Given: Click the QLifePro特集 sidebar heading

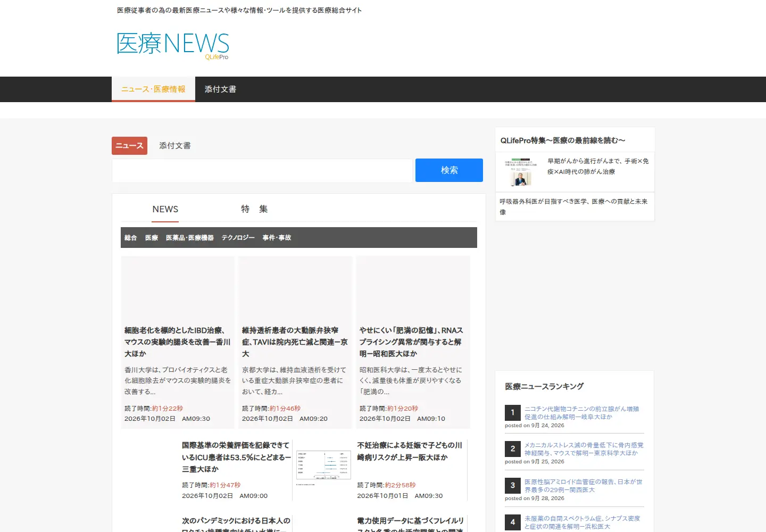Looking at the screenshot, I should tap(563, 140).
